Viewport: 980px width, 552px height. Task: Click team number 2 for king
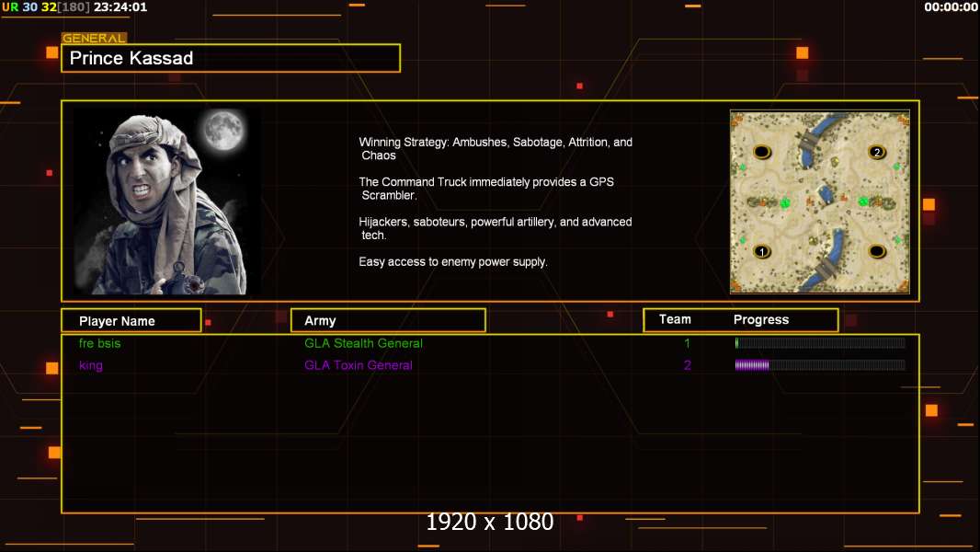(x=688, y=366)
